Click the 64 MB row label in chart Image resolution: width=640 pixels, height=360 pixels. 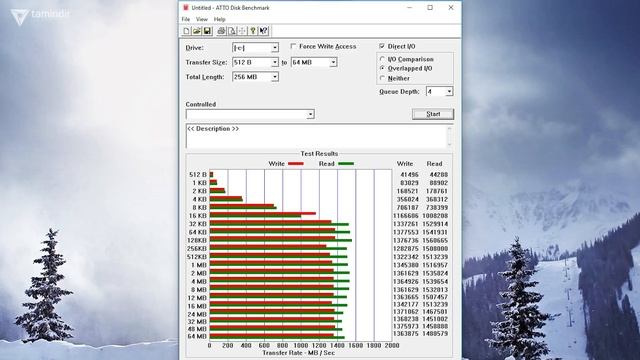click(197, 336)
